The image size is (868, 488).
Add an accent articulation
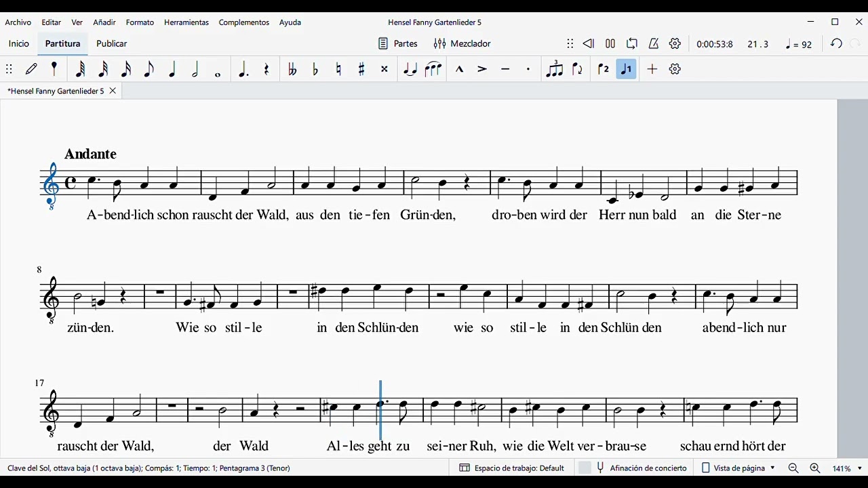click(x=482, y=68)
